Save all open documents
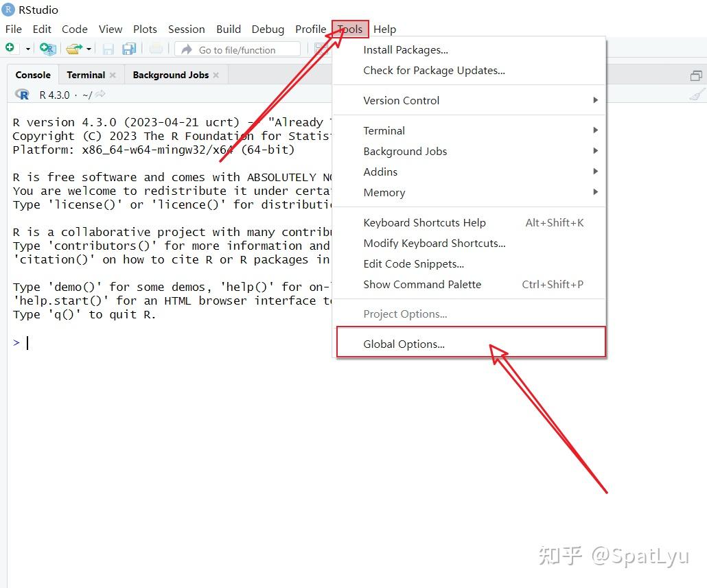Image resolution: width=707 pixels, height=588 pixels. coord(129,49)
